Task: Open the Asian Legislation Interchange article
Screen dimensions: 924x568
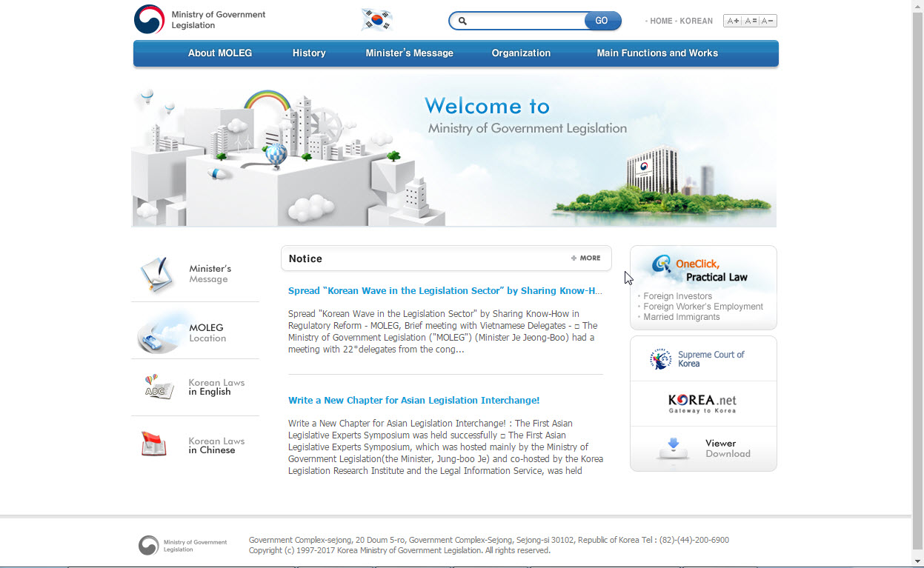Action: coord(413,401)
